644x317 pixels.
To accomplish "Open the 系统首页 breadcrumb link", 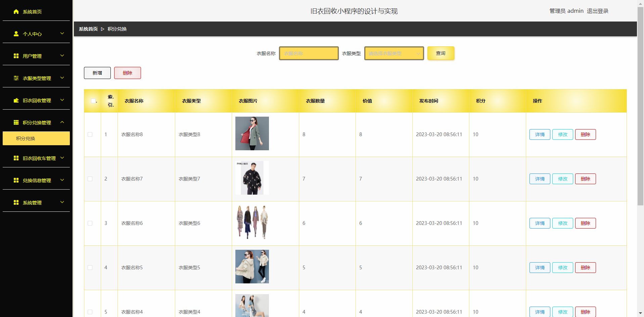I will pos(88,29).
